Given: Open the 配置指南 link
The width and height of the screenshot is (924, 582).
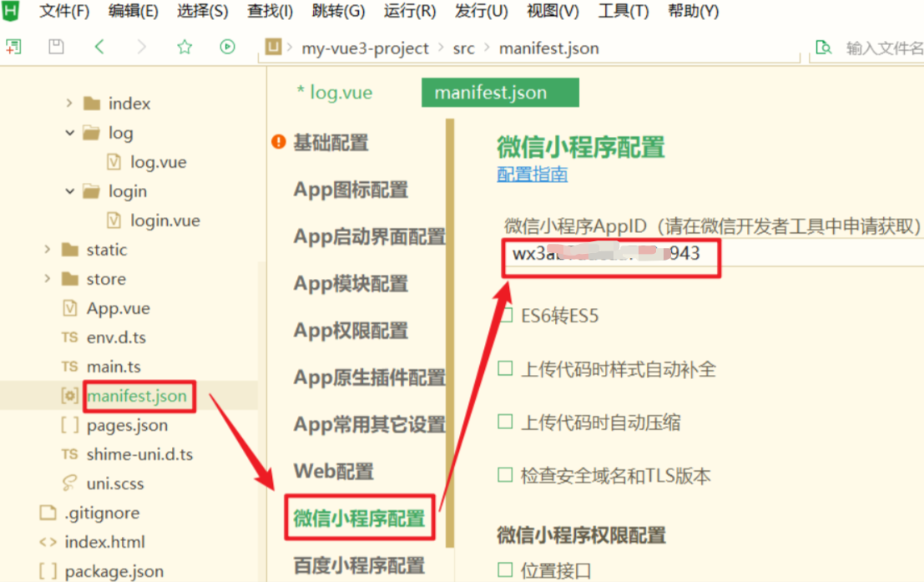Looking at the screenshot, I should (532, 176).
